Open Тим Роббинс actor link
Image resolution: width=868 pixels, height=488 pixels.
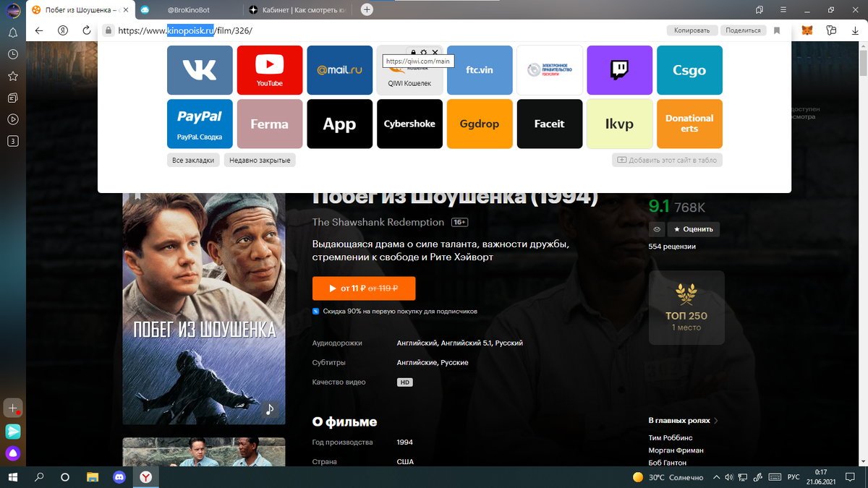point(671,438)
